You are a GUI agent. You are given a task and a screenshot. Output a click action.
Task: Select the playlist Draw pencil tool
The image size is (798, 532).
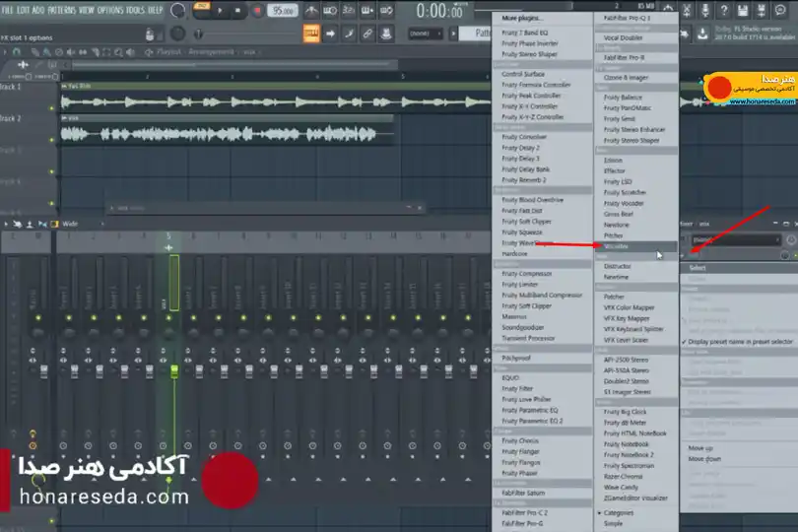click(35, 52)
